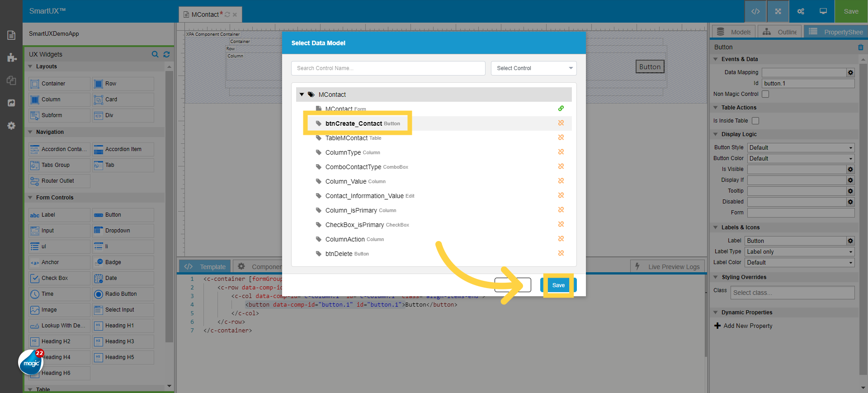Open the Live Preview Logs tab

pyautogui.click(x=667, y=267)
